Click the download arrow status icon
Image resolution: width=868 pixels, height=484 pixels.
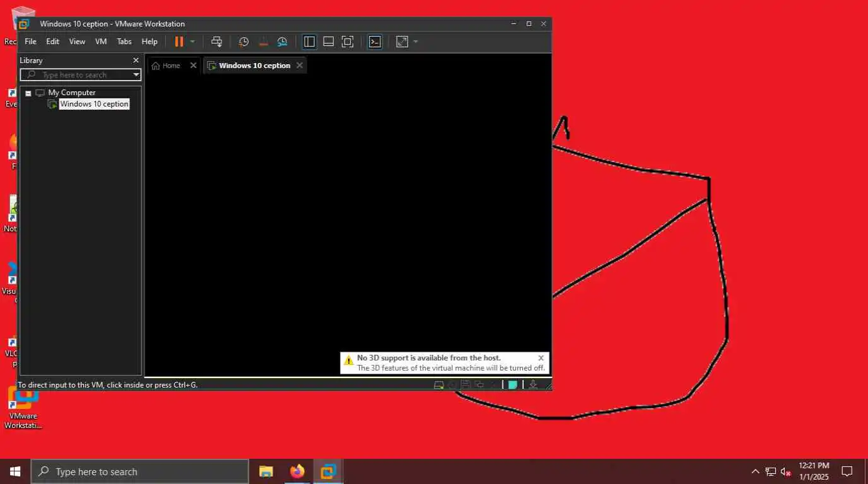pos(533,384)
